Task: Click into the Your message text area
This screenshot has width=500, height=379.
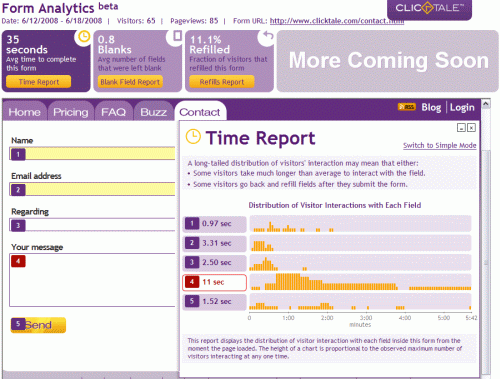Action: pos(92,280)
